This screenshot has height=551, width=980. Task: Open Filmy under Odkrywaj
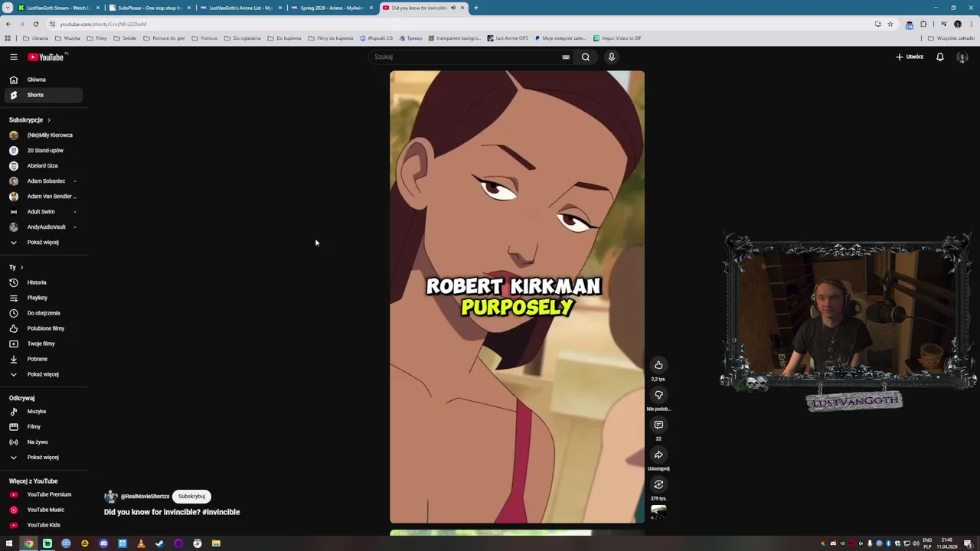(42, 427)
